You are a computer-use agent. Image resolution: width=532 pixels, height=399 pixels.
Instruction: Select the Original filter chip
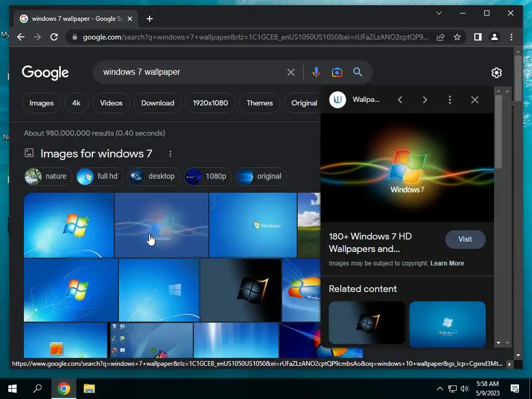click(x=302, y=103)
